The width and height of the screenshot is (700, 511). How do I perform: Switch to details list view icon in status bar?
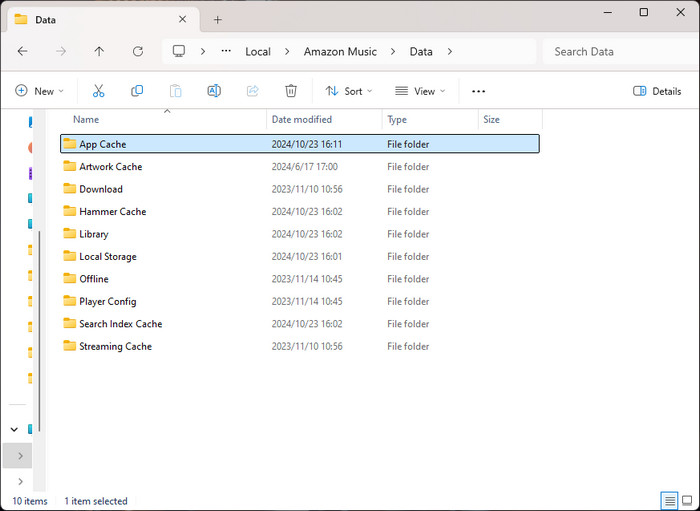coord(669,501)
